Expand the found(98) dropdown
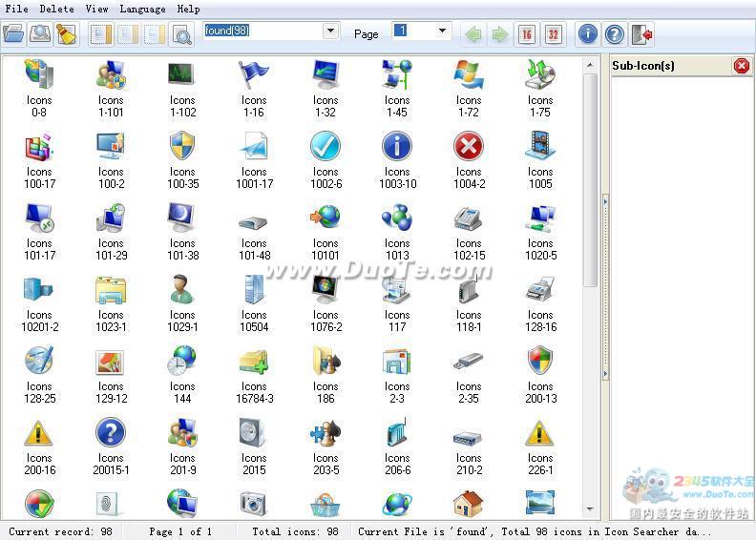The width and height of the screenshot is (756, 540). click(330, 31)
